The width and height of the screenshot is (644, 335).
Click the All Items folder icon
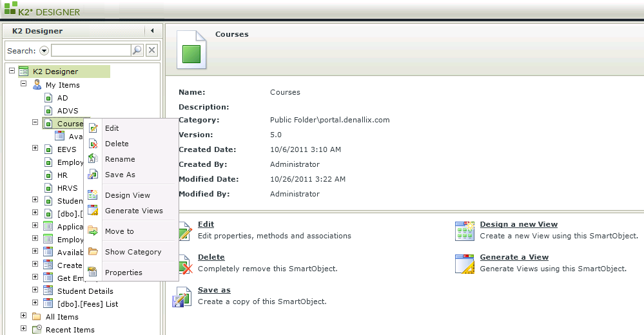[37, 316]
